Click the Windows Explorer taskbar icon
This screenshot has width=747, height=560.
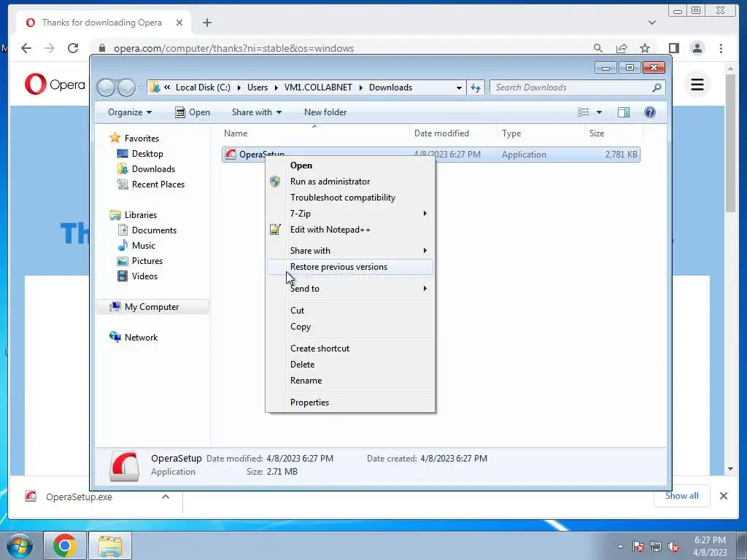[x=110, y=545]
